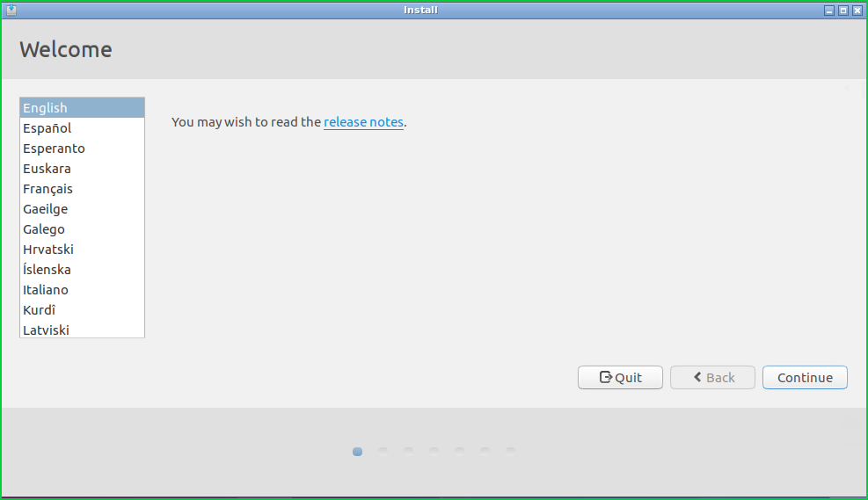Choose Español from the language list
This screenshot has width=868, height=500.
tap(82, 128)
